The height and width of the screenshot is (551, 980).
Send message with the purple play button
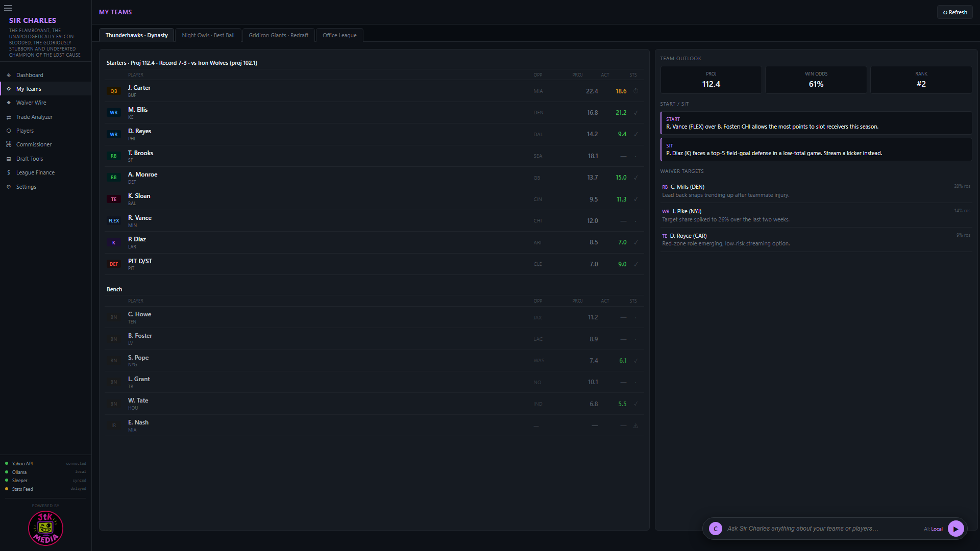point(955,529)
